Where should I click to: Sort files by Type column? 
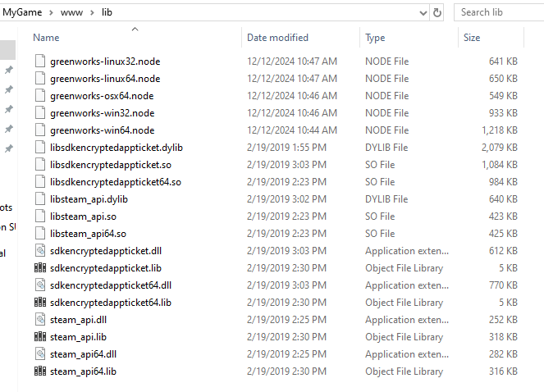[375, 38]
